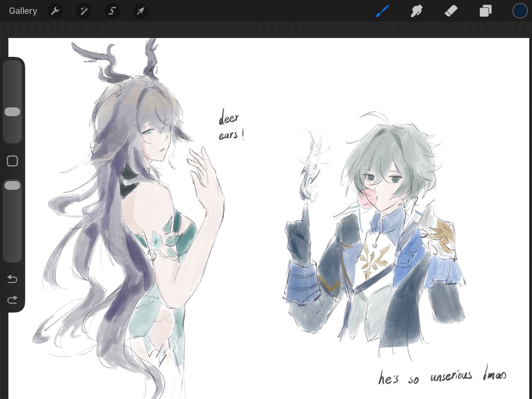Activate the Transform arrow tool
The height and width of the screenshot is (399, 532).
141,11
